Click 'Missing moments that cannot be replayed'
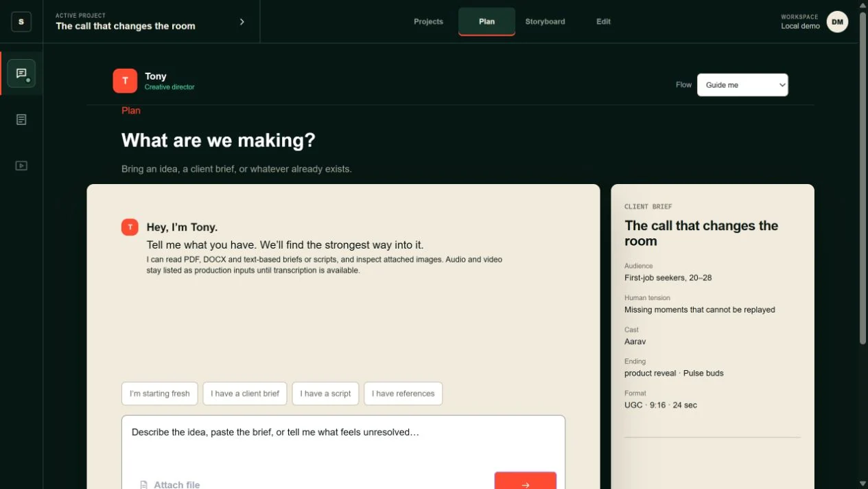The width and height of the screenshot is (868, 489). coord(700,310)
